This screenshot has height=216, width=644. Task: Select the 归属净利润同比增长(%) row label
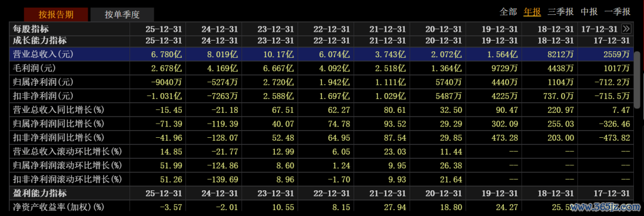[58, 124]
